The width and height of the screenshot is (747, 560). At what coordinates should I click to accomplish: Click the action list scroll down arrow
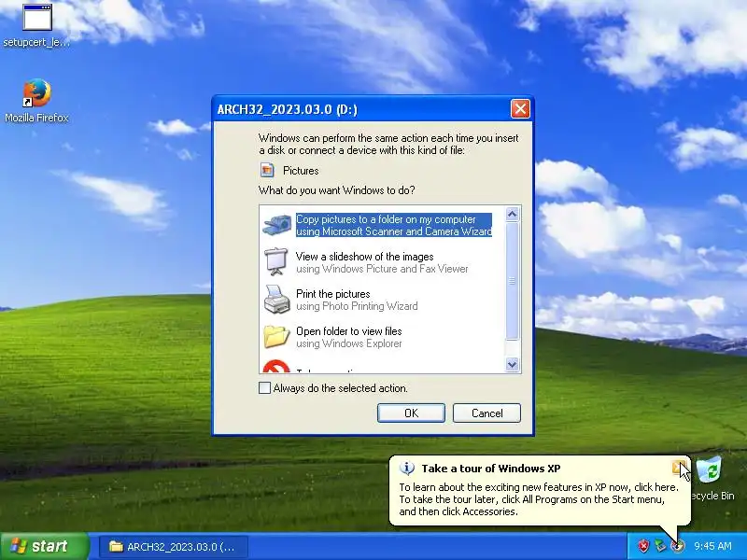point(512,364)
